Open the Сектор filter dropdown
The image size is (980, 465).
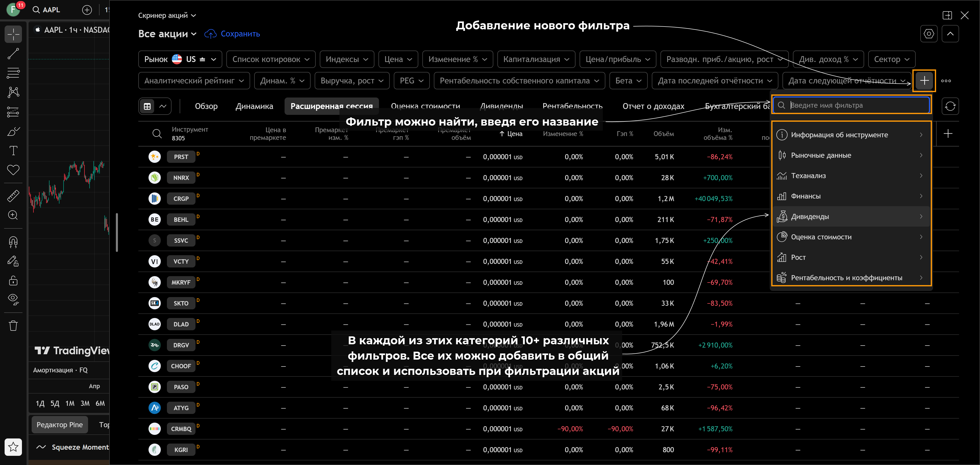point(891,59)
